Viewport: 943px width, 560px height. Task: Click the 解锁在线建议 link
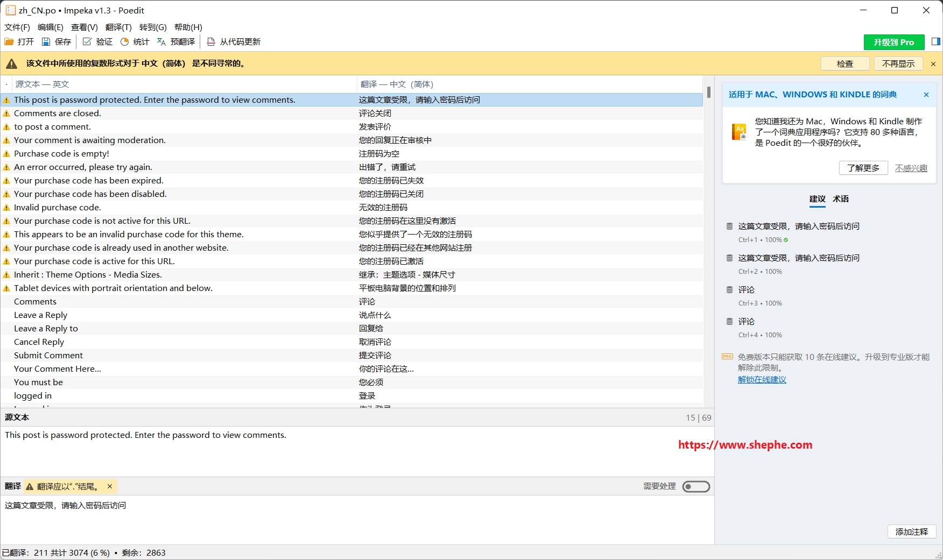point(762,380)
